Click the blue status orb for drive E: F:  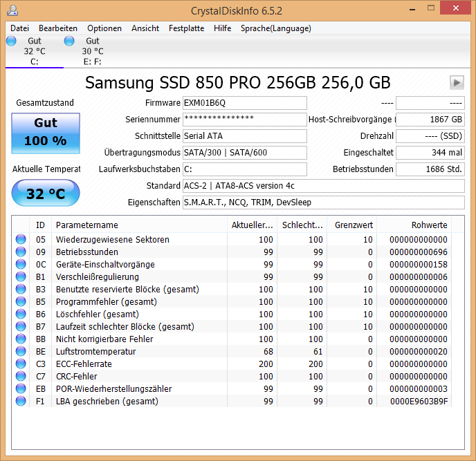tap(69, 41)
